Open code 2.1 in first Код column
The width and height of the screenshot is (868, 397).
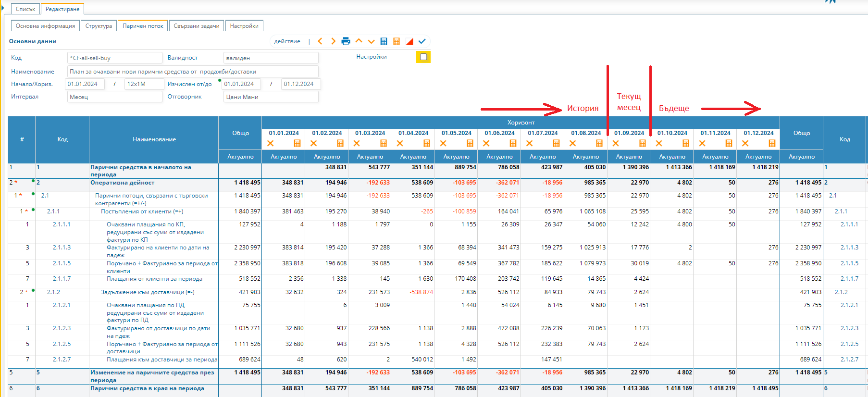click(45, 196)
